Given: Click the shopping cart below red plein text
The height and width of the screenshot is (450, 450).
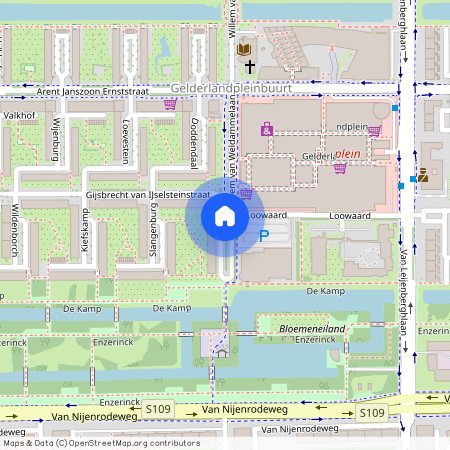Looking at the screenshot, I should point(340,168).
